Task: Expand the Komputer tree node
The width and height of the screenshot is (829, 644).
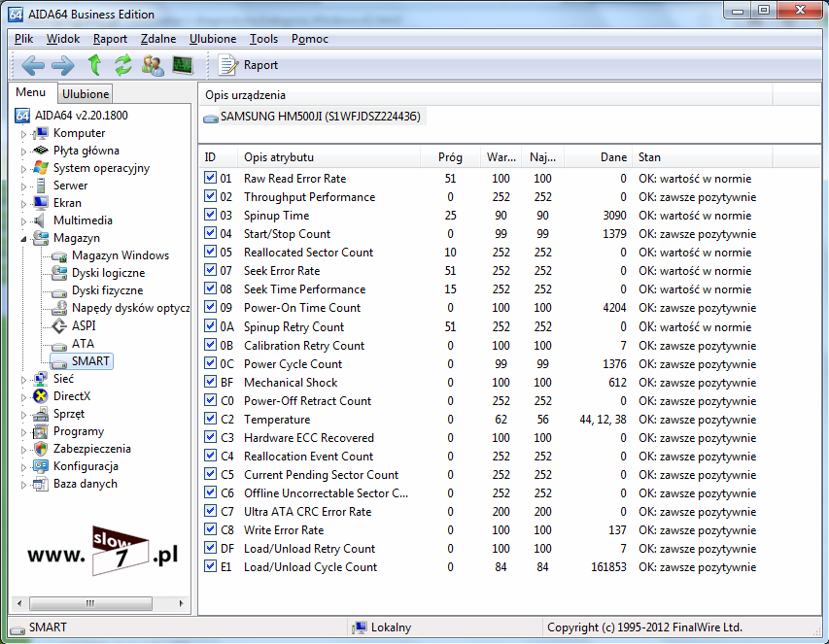Action: [23, 134]
